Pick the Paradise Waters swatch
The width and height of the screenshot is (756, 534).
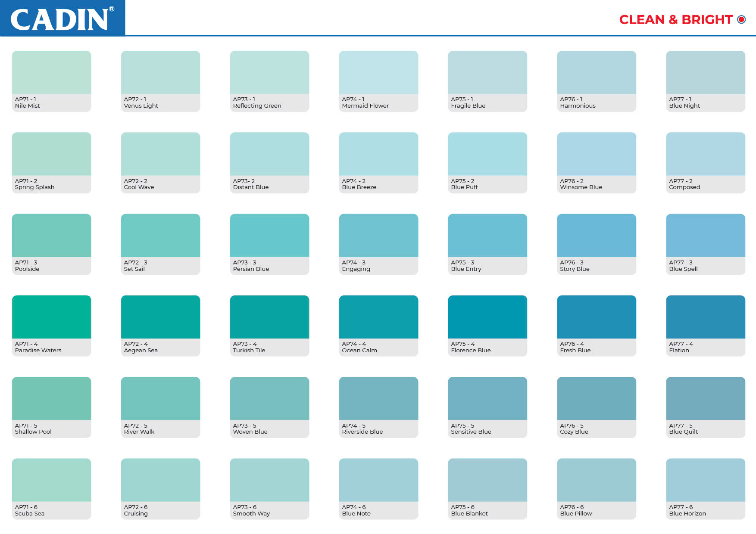(51, 317)
